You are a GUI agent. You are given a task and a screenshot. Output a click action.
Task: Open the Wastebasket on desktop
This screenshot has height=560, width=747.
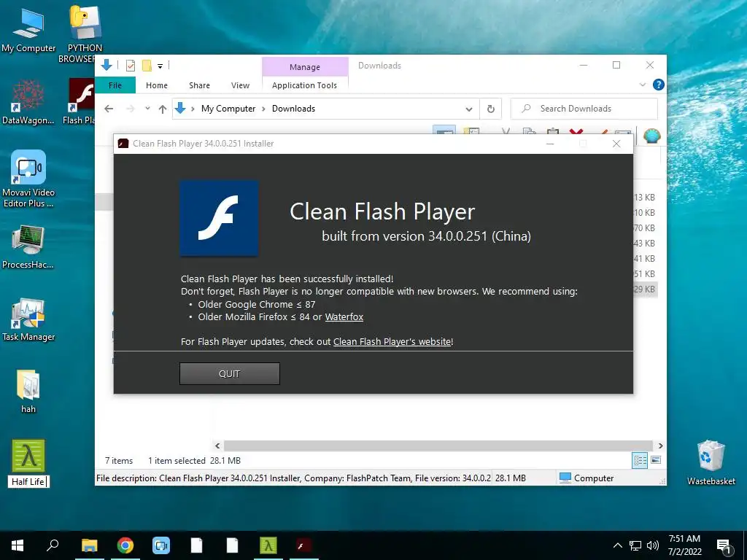tap(711, 462)
